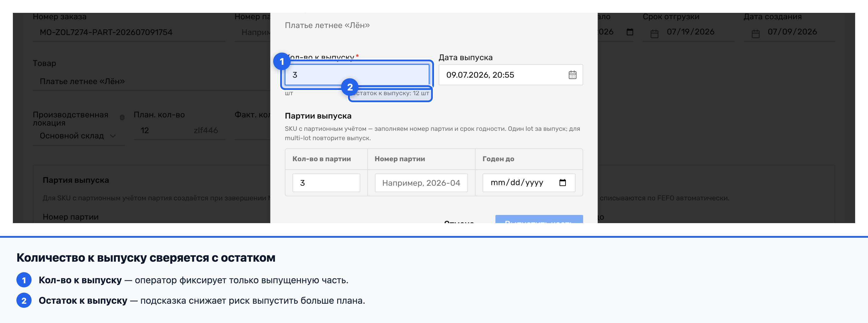Viewport: 868px width, 323px height.
Task: Click the zlf446 unit text
Action: [206, 130]
